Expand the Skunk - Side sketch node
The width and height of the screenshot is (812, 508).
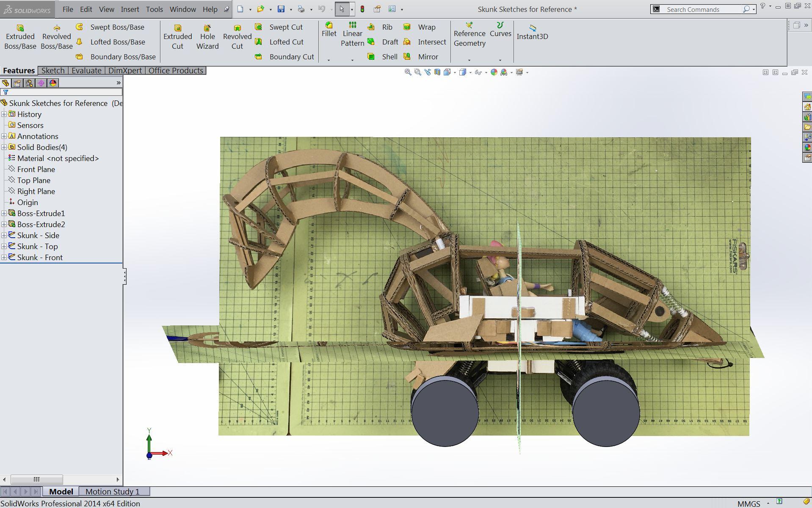pos(4,236)
